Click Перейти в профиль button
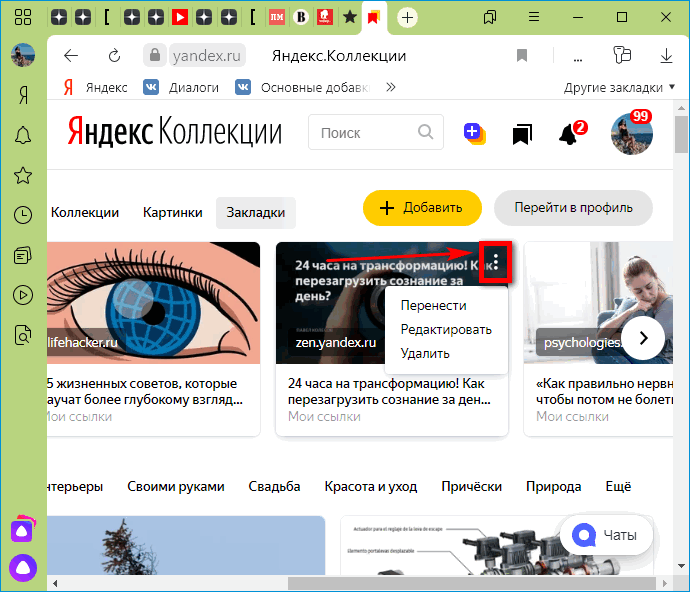The image size is (690, 592). pyautogui.click(x=573, y=208)
